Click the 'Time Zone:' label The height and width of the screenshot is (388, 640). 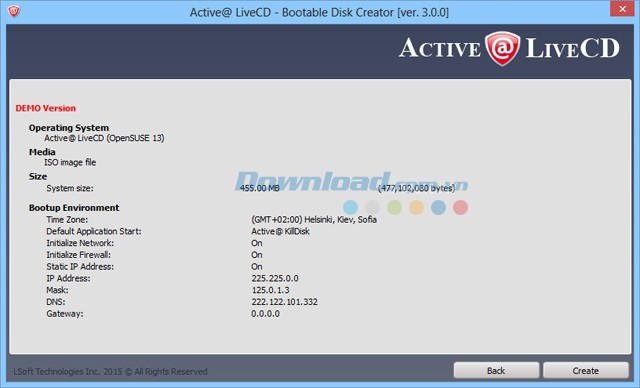(x=67, y=219)
